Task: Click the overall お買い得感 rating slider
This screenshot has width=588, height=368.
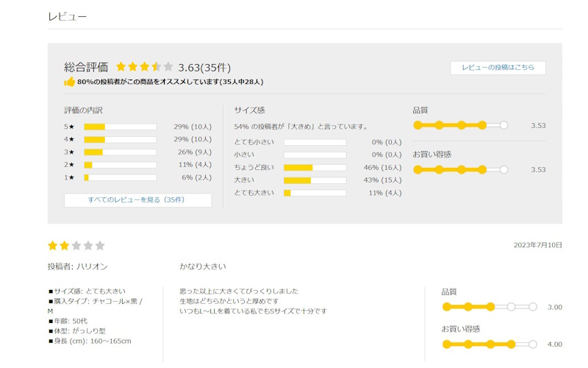Action: (460, 169)
